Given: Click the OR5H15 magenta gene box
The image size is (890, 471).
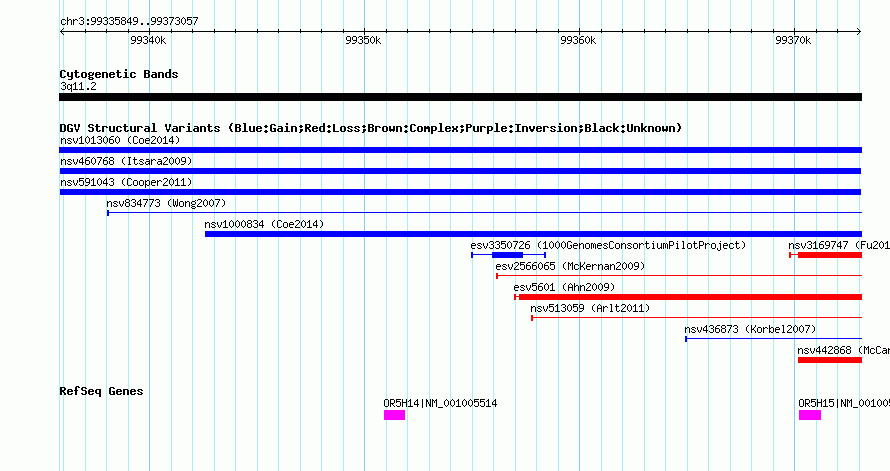Looking at the screenshot, I should pos(810,415).
